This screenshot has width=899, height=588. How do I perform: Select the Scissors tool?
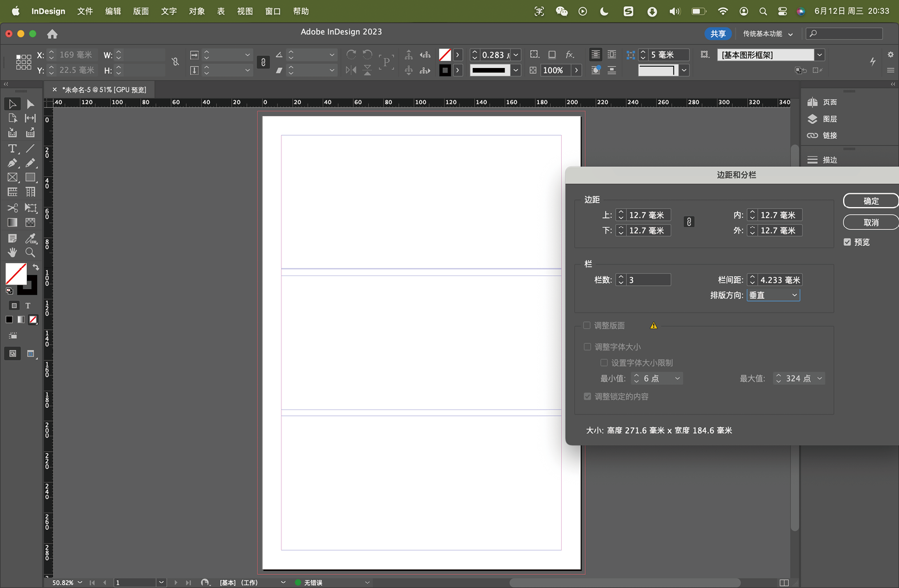(x=12, y=208)
